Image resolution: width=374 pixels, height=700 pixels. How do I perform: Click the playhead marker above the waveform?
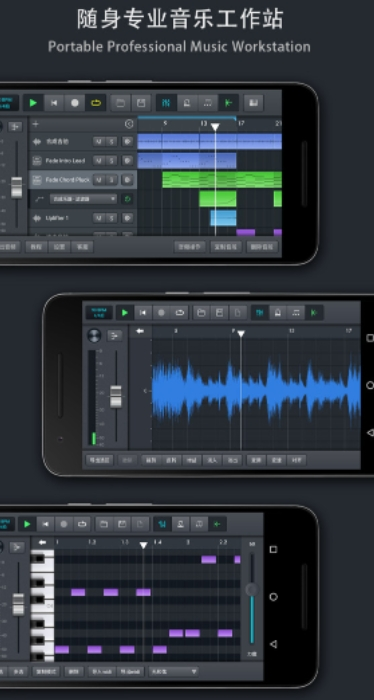click(x=241, y=333)
